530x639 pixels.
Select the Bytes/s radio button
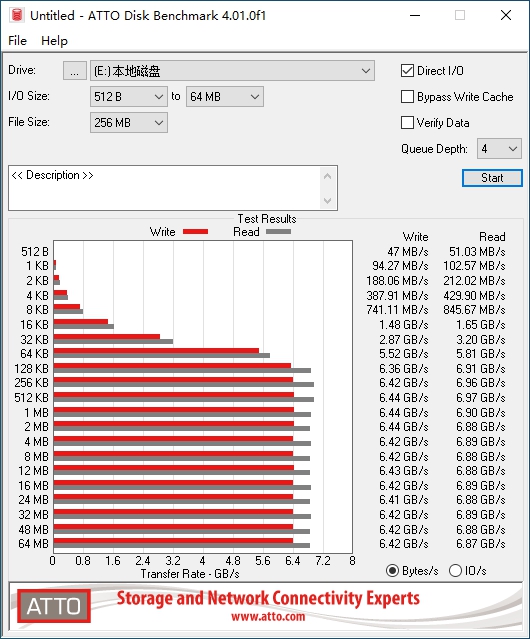pos(392,571)
